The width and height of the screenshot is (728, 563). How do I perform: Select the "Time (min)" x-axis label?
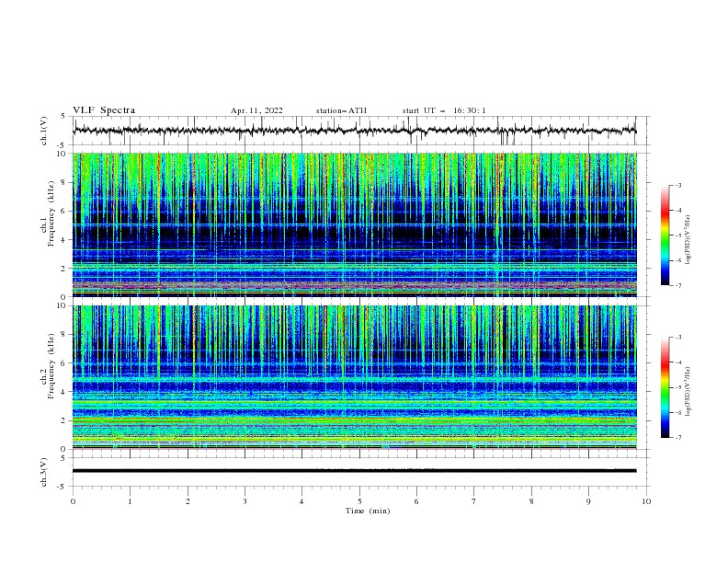[x=368, y=511]
